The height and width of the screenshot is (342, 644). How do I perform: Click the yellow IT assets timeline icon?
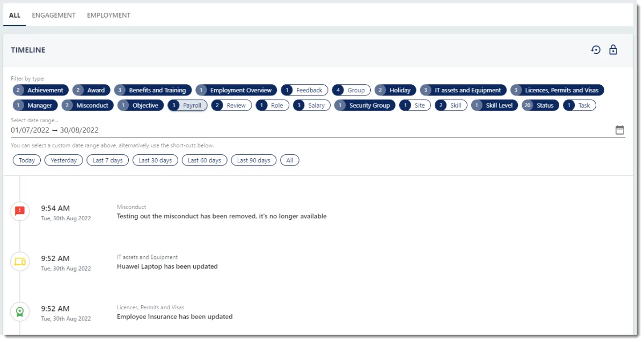click(20, 262)
